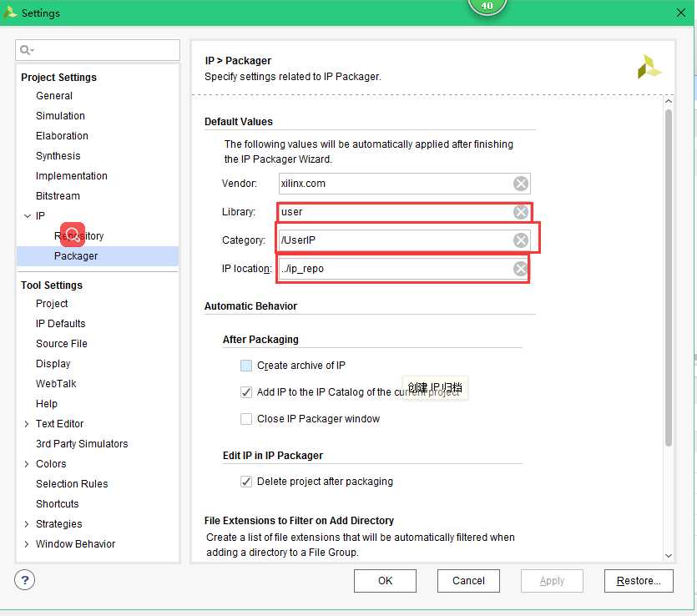
Task: Expand the Window Behavior settings node
Action: pos(27,544)
